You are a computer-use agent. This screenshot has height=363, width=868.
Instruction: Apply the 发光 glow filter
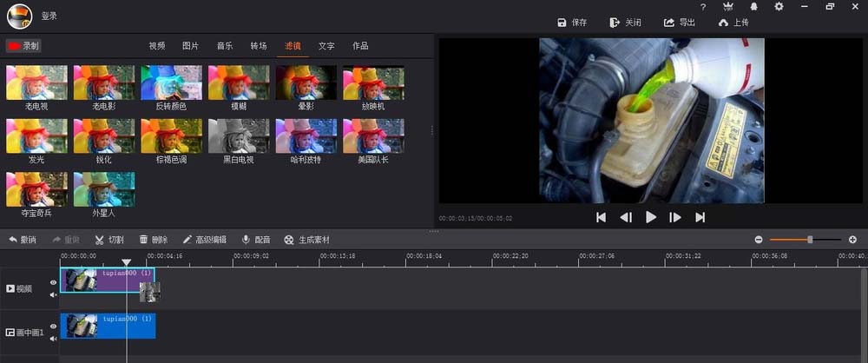(36, 135)
